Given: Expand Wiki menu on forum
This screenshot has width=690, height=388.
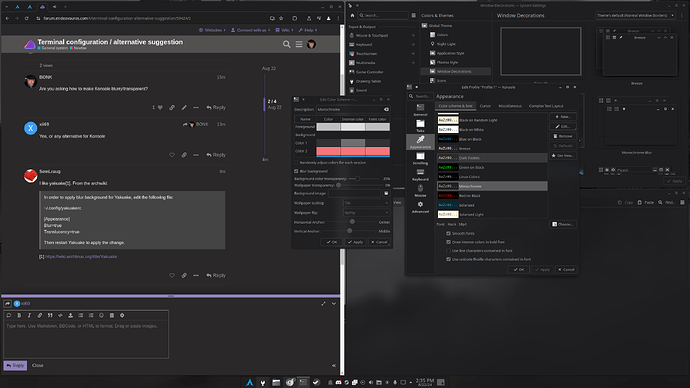Looking at the screenshot, I should 284,30.
